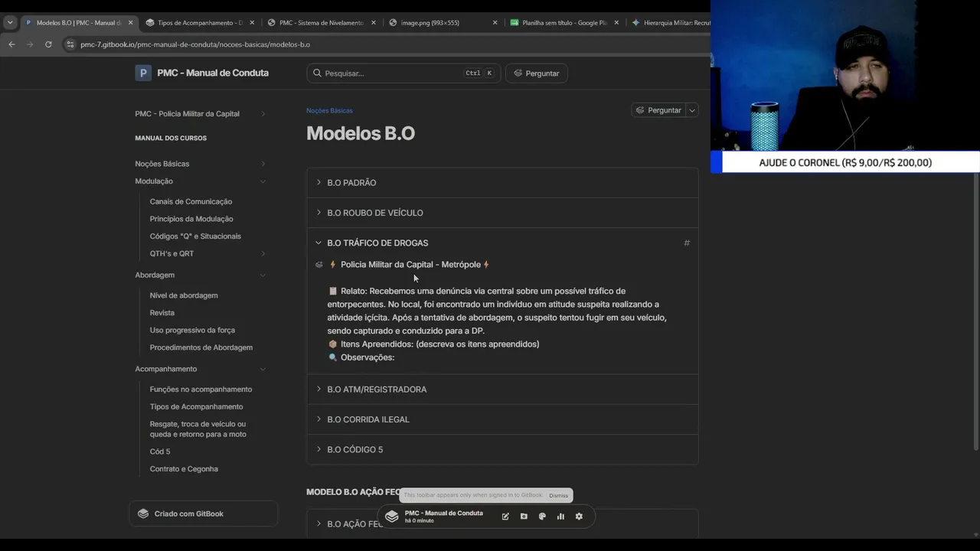The height and width of the screenshot is (551, 980).
Task: Close the Modelos B.O browser tab
Action: (x=130, y=23)
